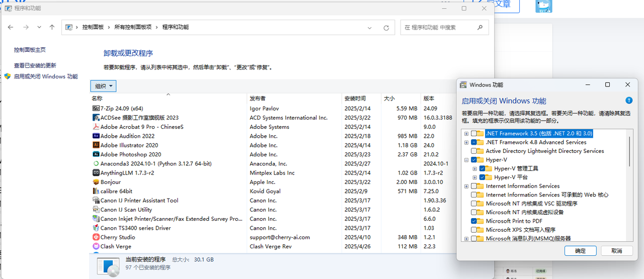The image size is (644, 279).
Task: Uncheck the Hyper-V checkbox
Action: coord(474,160)
